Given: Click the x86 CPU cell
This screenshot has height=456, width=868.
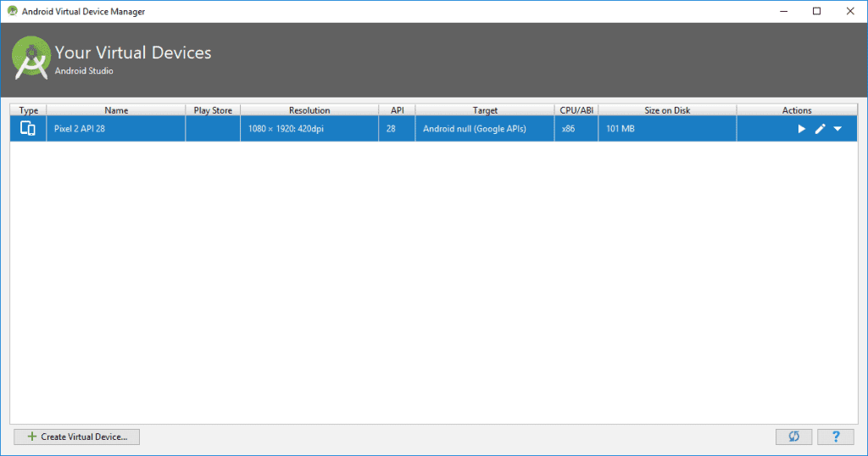Looking at the screenshot, I should pyautogui.click(x=576, y=128).
